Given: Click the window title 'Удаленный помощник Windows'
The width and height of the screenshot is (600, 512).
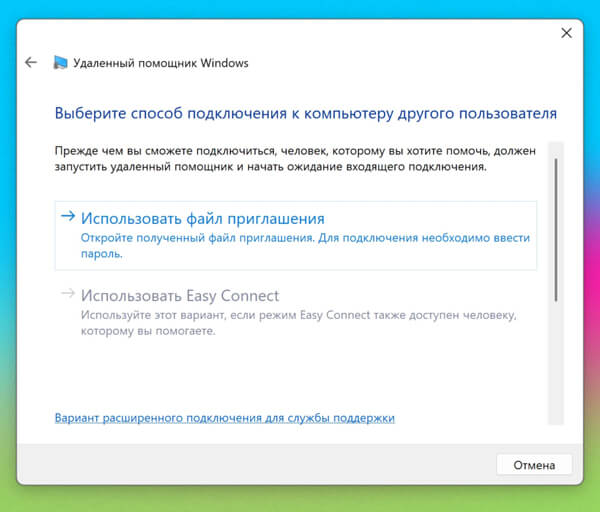Looking at the screenshot, I should pos(161,63).
